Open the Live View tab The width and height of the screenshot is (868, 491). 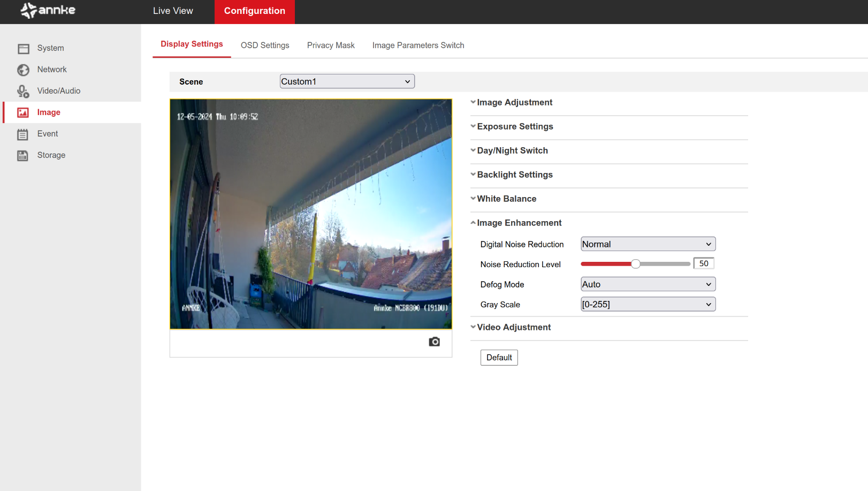point(173,11)
